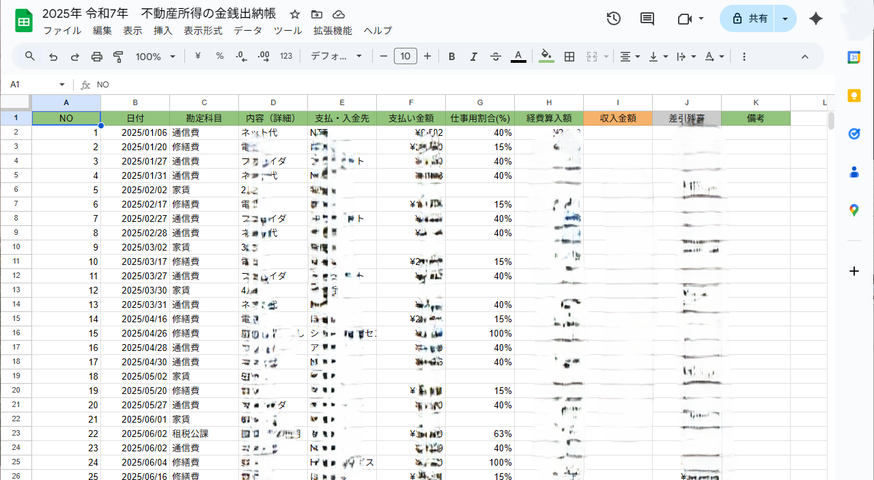Increase decimal places
874x480 pixels.
pos(264,56)
